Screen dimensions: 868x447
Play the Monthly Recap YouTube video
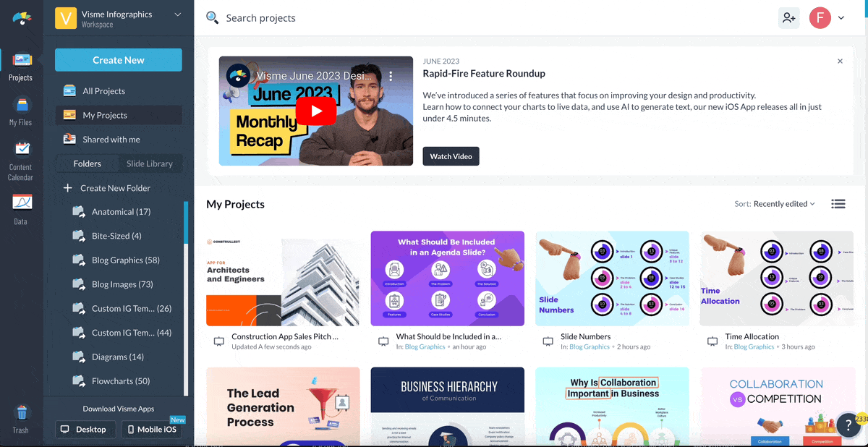tap(316, 111)
